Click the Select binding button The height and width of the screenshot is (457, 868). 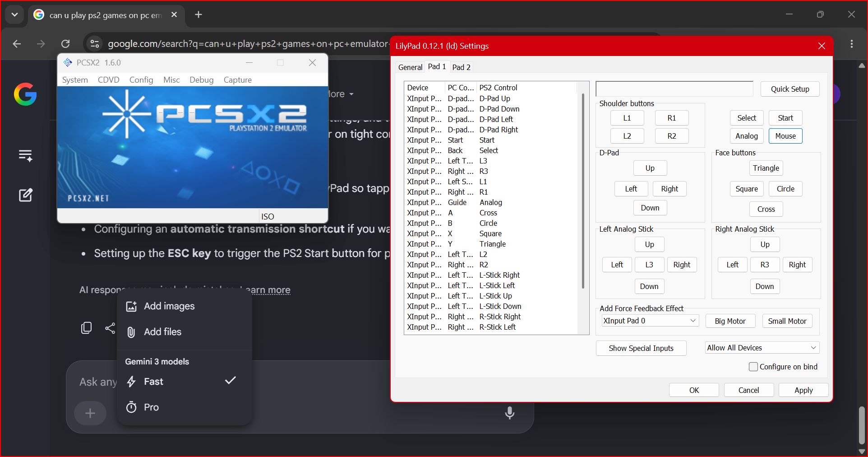[x=747, y=118]
